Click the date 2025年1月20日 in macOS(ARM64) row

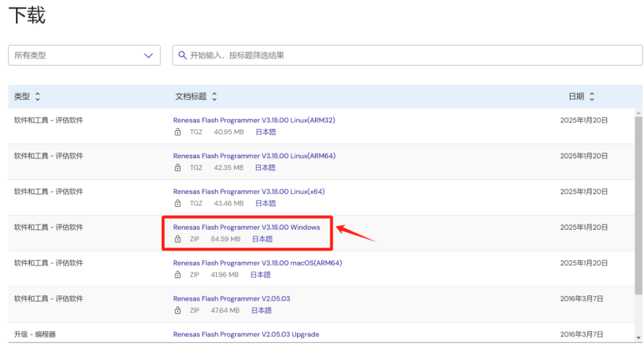click(x=584, y=263)
